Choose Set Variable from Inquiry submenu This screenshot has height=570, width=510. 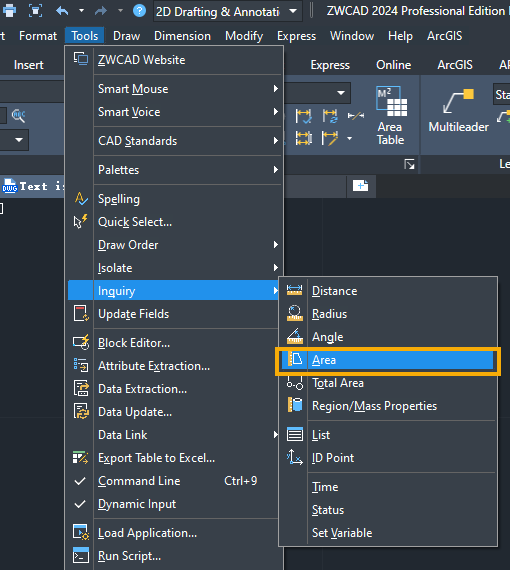(x=388, y=533)
